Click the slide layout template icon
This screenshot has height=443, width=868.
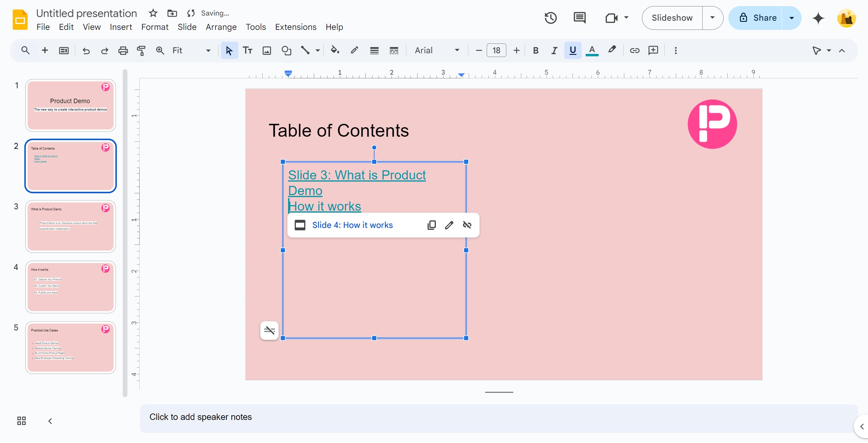tap(64, 51)
